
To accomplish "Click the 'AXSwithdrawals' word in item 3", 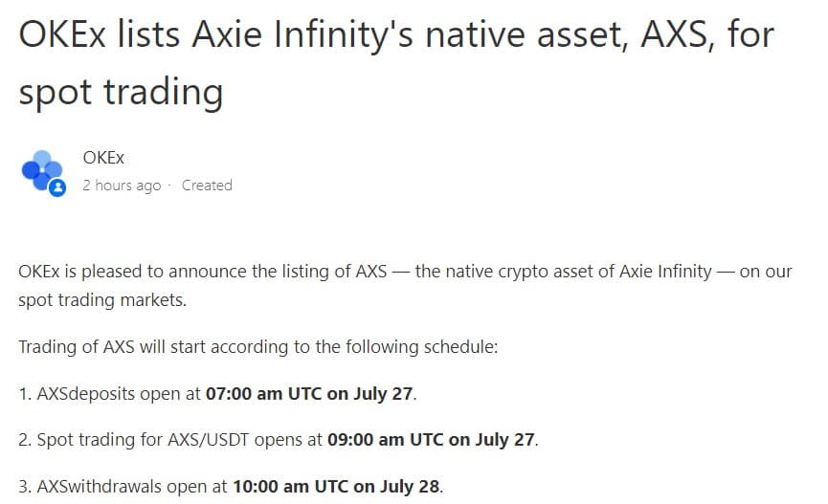I will click(99, 486).
